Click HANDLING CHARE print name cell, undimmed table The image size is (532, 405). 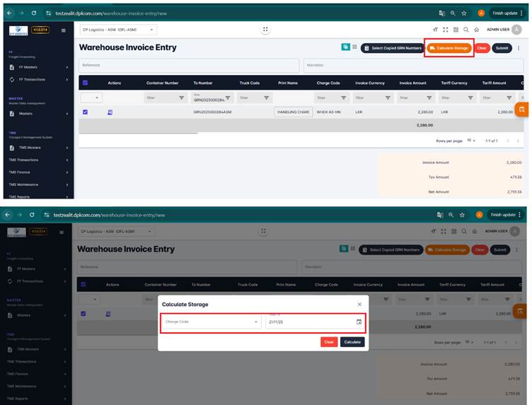coord(293,112)
